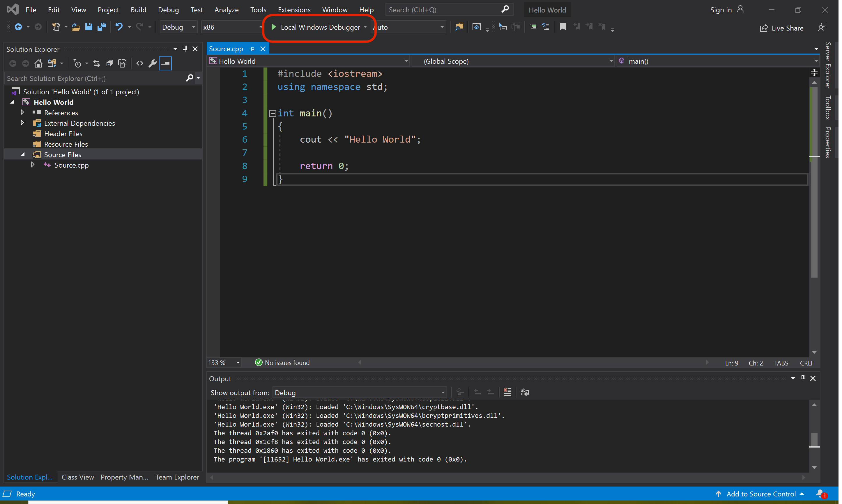The image size is (842, 504).
Task: Toggle Show All Files in Solution Explorer
Action: point(122,63)
